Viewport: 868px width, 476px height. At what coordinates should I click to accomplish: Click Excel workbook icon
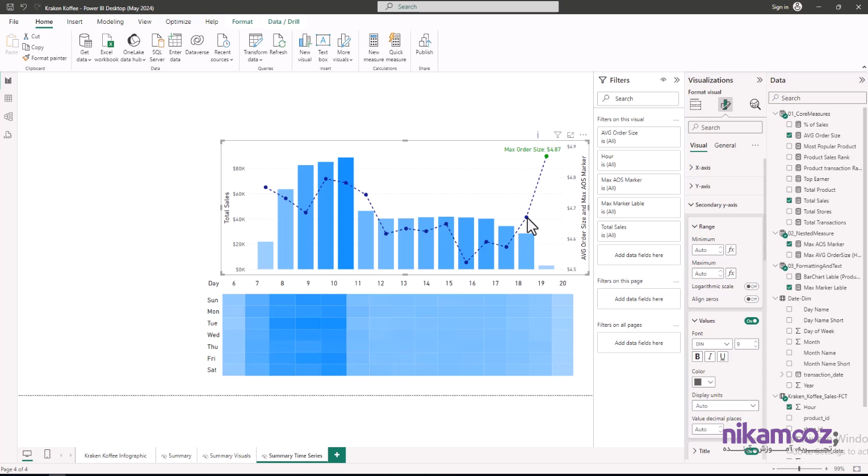107,48
